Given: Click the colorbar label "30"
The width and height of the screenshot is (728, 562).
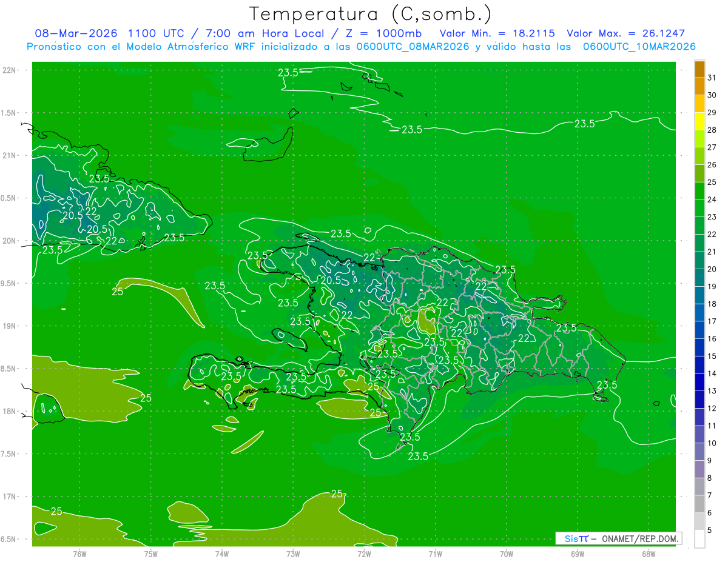Looking at the screenshot, I should (x=712, y=95).
